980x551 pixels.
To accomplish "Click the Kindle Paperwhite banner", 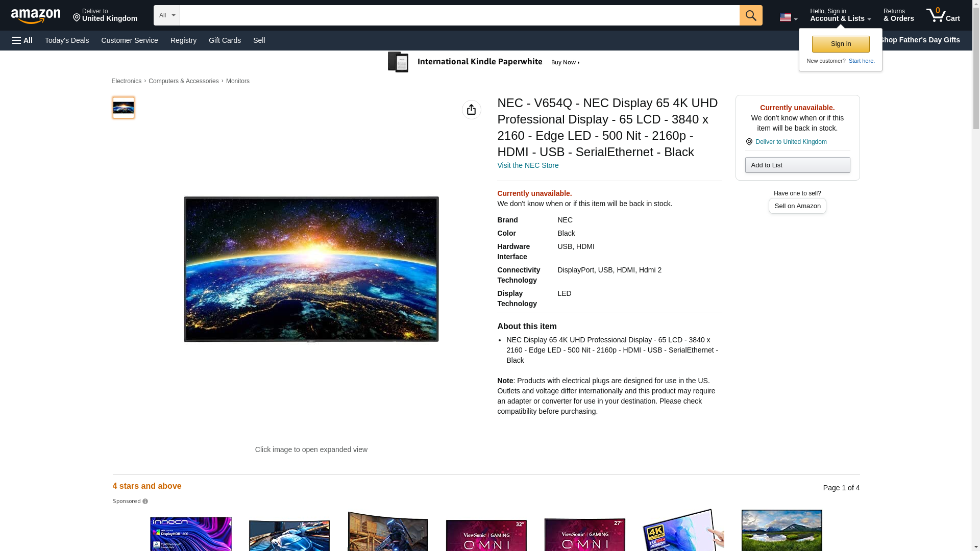I will pyautogui.click(x=484, y=62).
